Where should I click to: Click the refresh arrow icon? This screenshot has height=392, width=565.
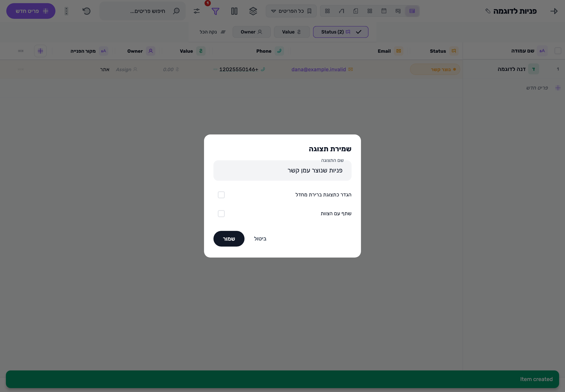(x=86, y=11)
